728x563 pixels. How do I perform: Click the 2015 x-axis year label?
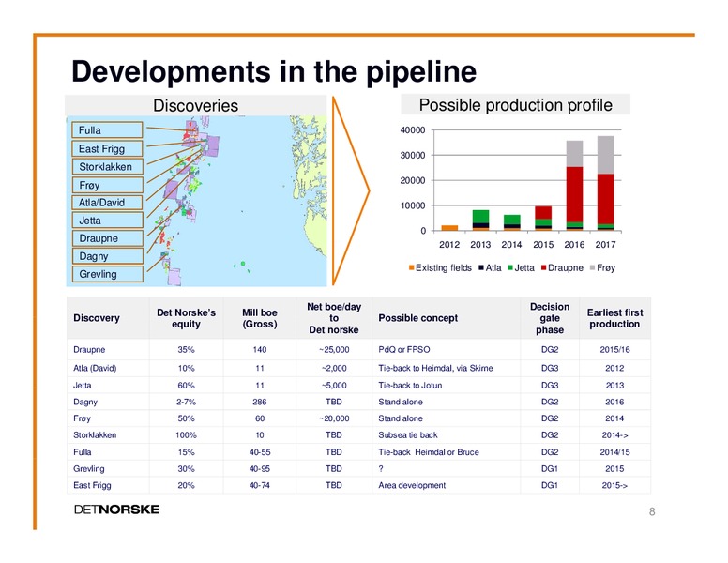pyautogui.click(x=543, y=244)
